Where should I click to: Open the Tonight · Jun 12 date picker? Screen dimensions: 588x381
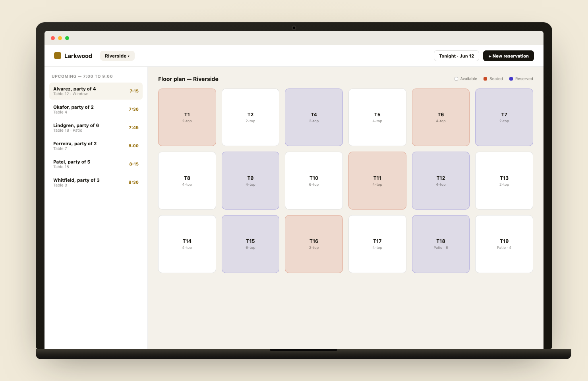(x=456, y=56)
